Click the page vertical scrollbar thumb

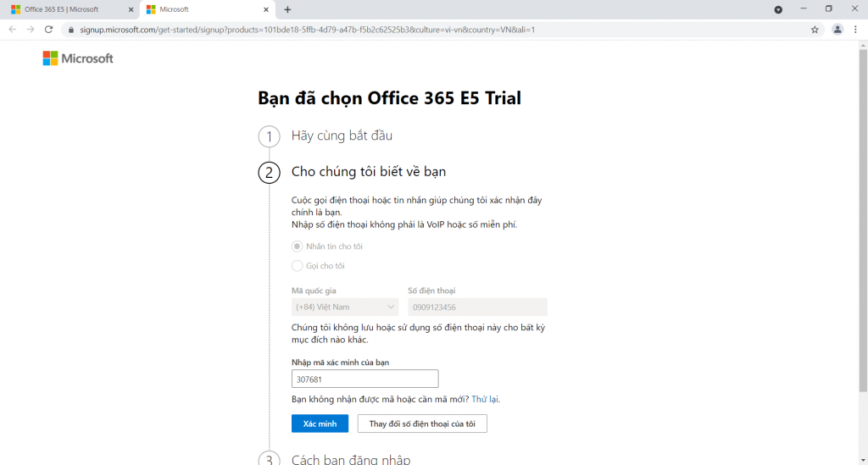[863, 221]
